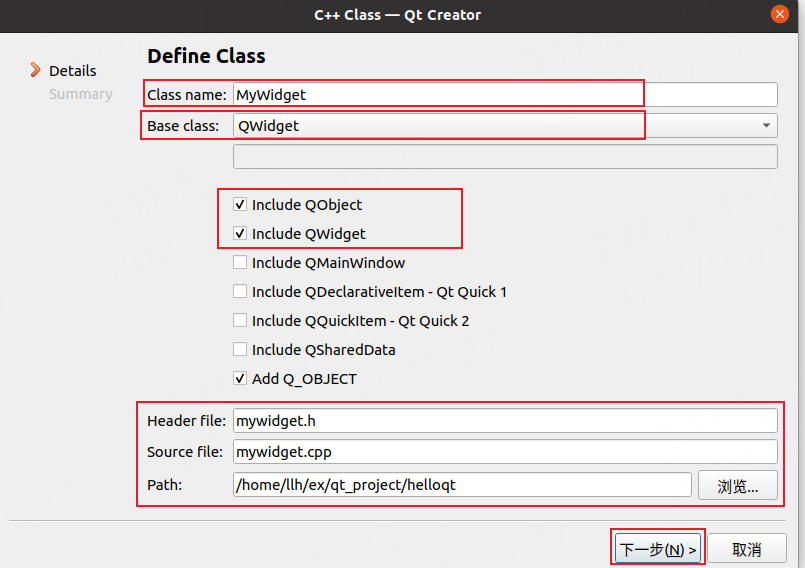Toggle Add Q_OBJECT checkbox
Viewport: 805px width, 568px height.
pyautogui.click(x=240, y=378)
